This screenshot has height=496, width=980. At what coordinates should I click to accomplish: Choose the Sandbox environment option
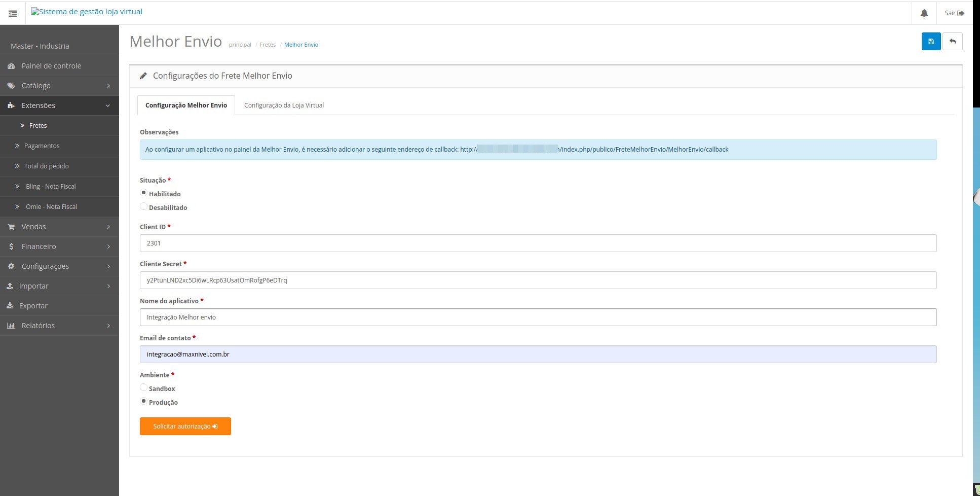point(144,388)
